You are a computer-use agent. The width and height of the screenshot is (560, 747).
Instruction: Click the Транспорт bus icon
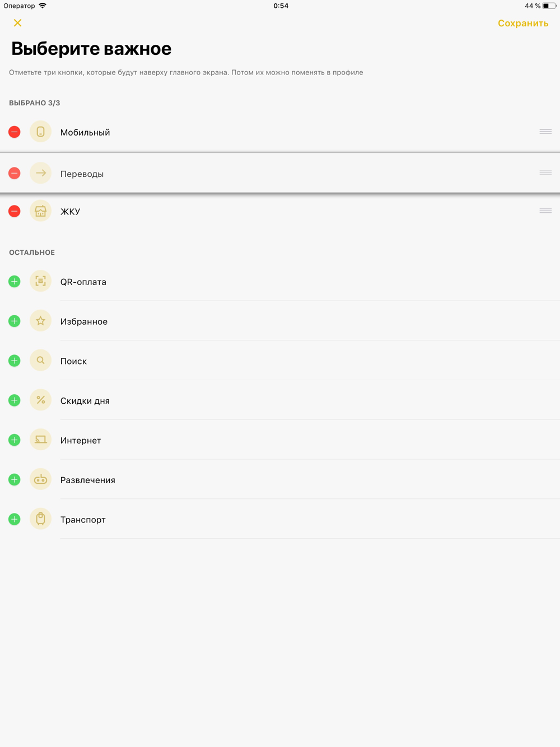coord(40,520)
